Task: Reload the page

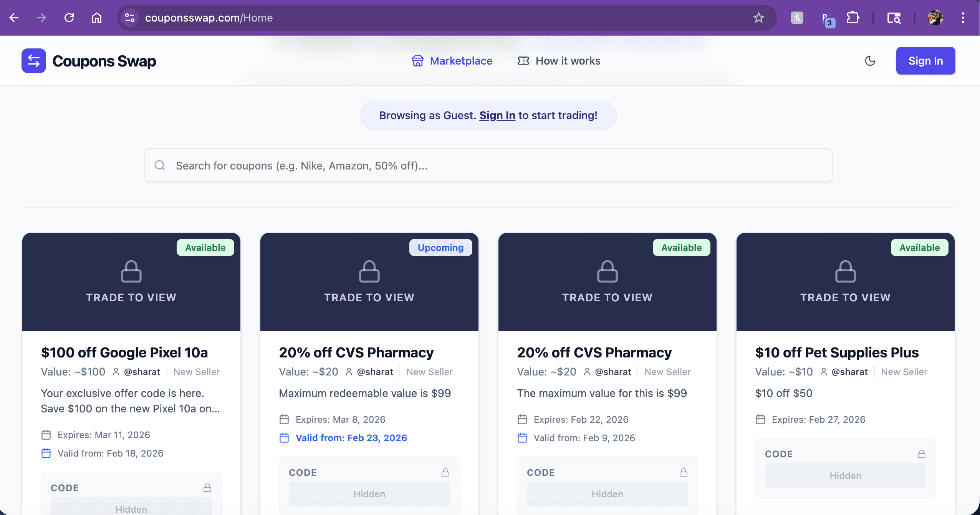Action: 69,18
